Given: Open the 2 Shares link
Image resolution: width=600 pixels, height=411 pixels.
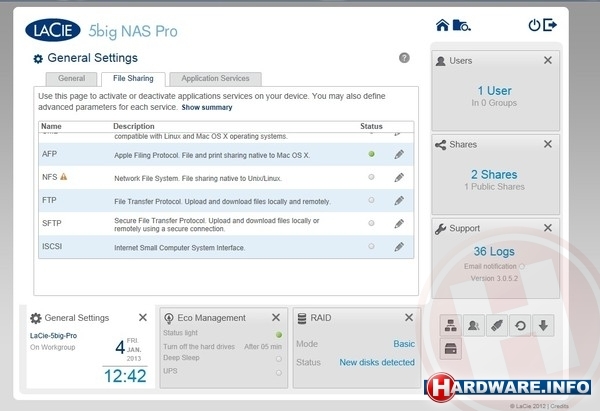Looking at the screenshot, I should pyautogui.click(x=494, y=175).
